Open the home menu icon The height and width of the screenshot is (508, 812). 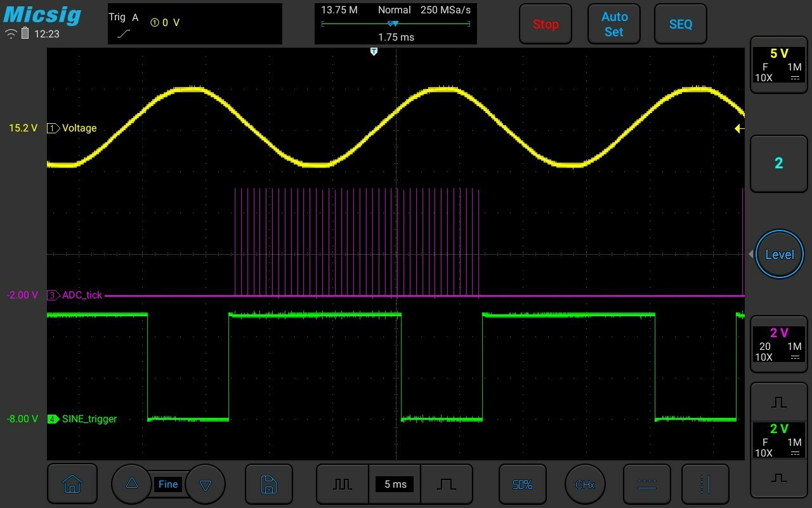pyautogui.click(x=72, y=485)
